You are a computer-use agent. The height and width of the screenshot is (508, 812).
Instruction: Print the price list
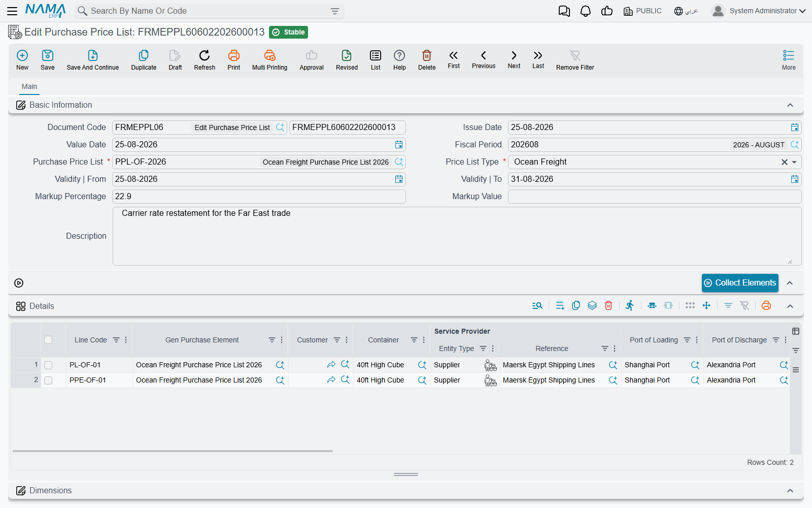point(234,60)
